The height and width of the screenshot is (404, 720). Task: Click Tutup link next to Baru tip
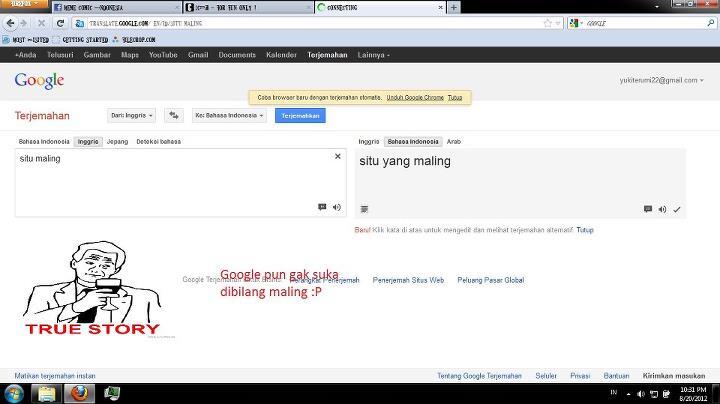pyautogui.click(x=585, y=230)
